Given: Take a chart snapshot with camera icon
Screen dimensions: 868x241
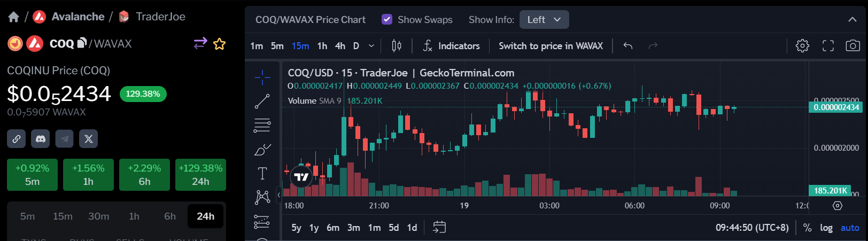Looking at the screenshot, I should pos(852,46).
